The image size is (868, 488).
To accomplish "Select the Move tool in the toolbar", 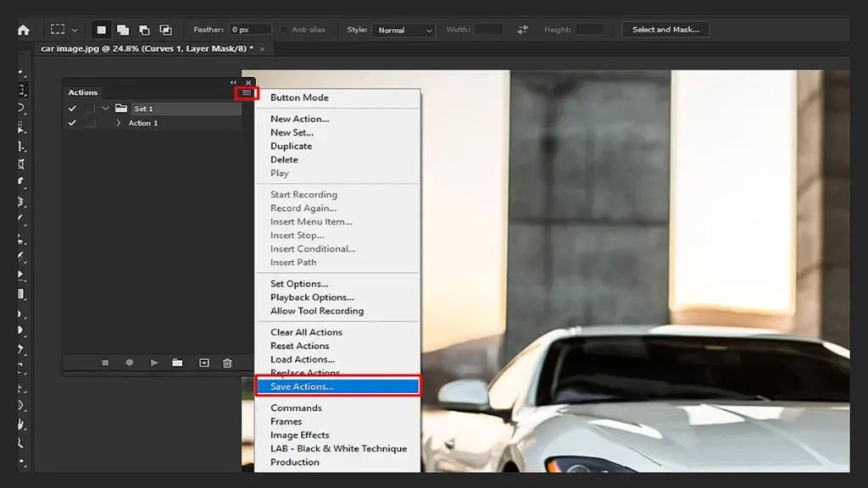I will pos(21,73).
